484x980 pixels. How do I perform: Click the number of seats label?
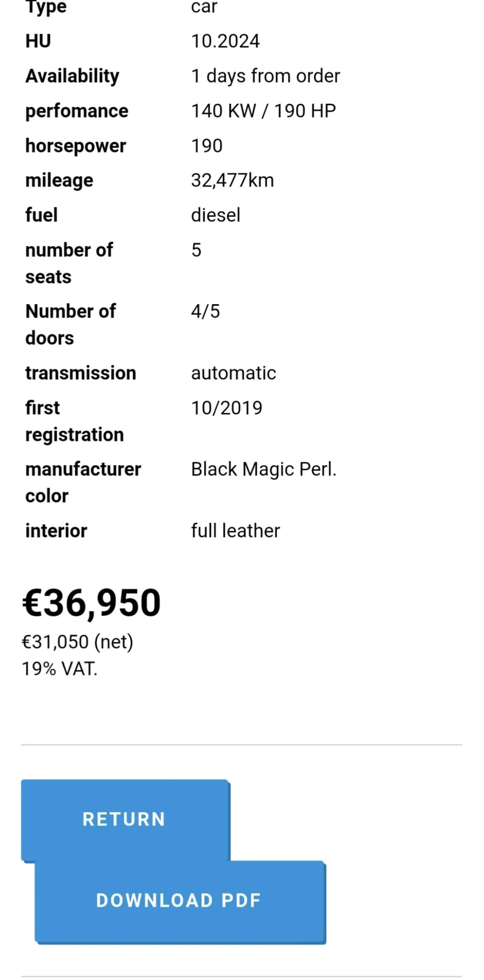[69, 263]
